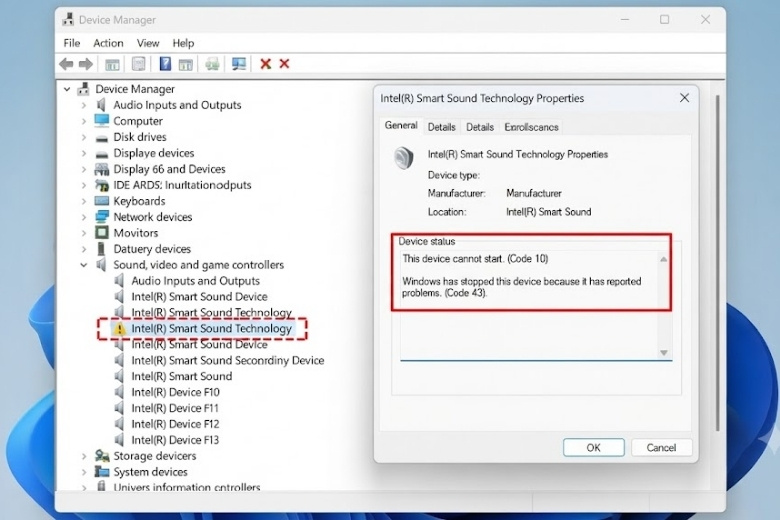Click the speaker icon beside Intel(R) Device F10
Screen dimensions: 780x520
119,392
